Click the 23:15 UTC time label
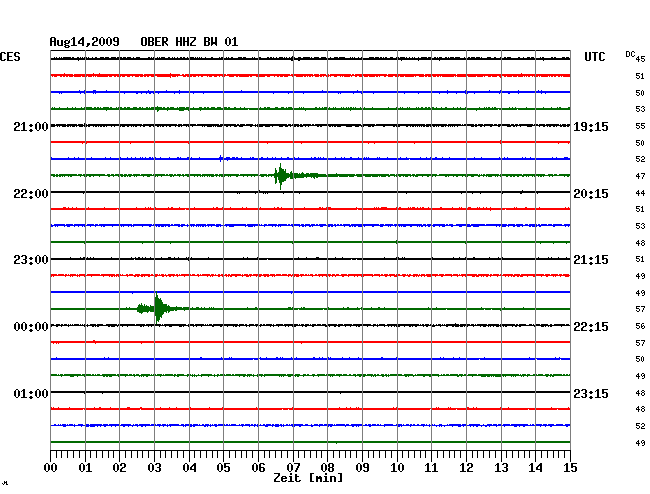Screen dimensions: 650x494 point(591,393)
